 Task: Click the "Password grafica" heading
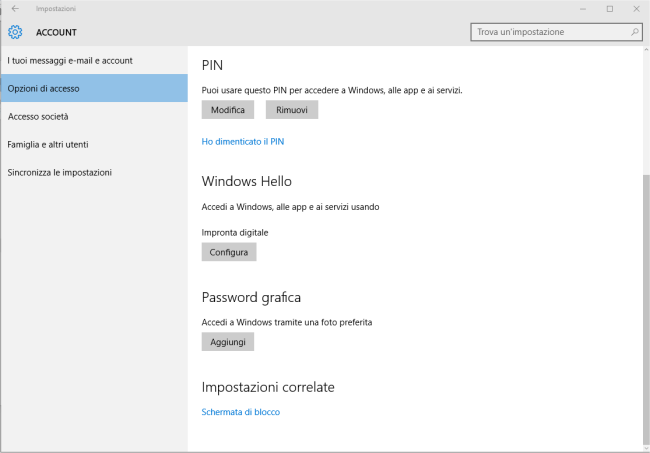click(x=251, y=298)
